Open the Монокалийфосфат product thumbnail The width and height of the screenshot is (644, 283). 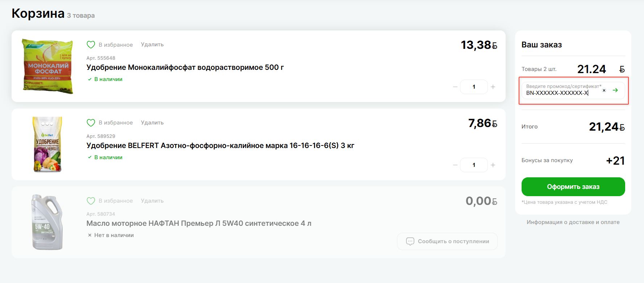(47, 66)
